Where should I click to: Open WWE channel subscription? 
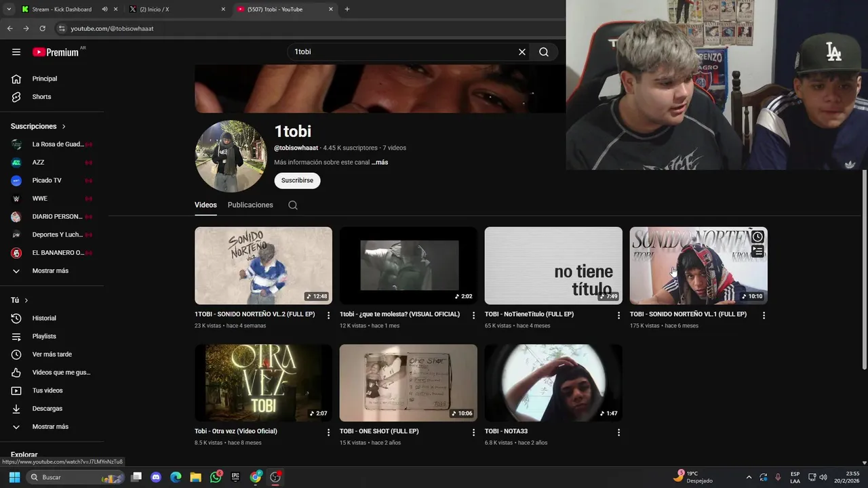tap(53, 199)
